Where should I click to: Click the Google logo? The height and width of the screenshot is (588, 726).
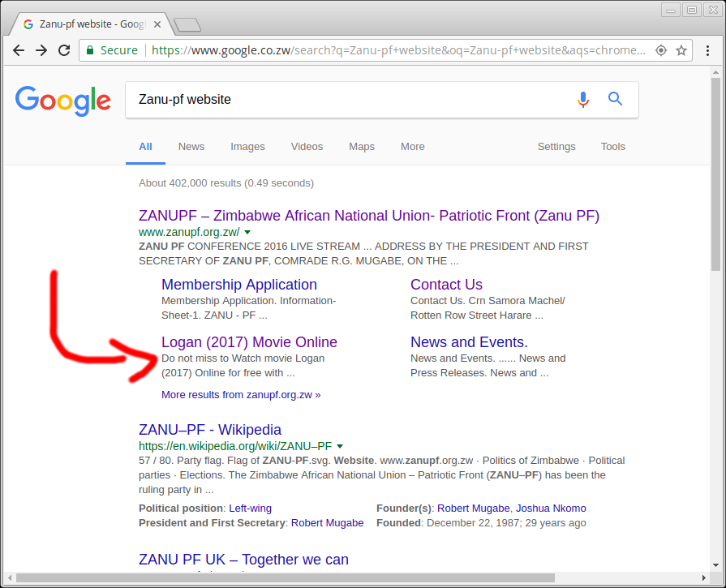[x=62, y=101]
